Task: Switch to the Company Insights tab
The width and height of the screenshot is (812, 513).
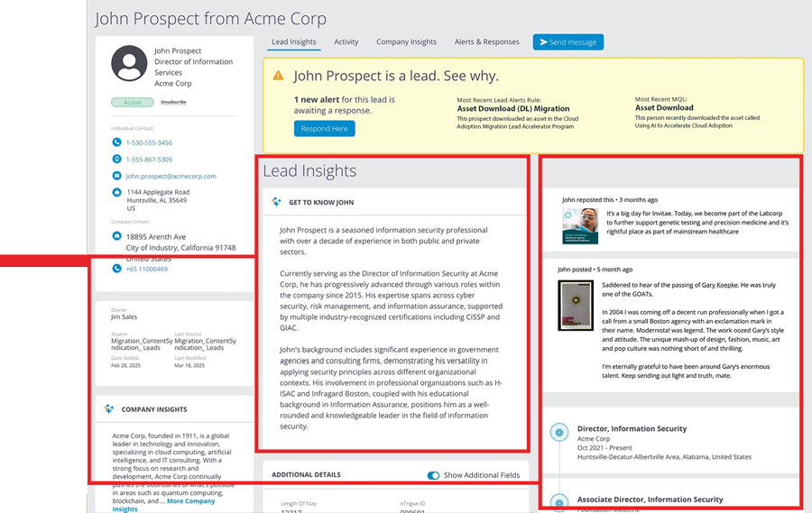Action: point(406,42)
